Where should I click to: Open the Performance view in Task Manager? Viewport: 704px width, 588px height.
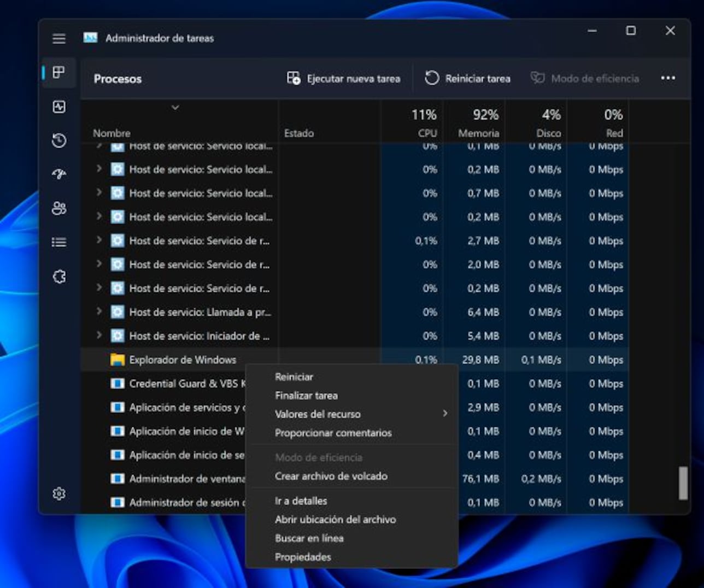point(58,107)
